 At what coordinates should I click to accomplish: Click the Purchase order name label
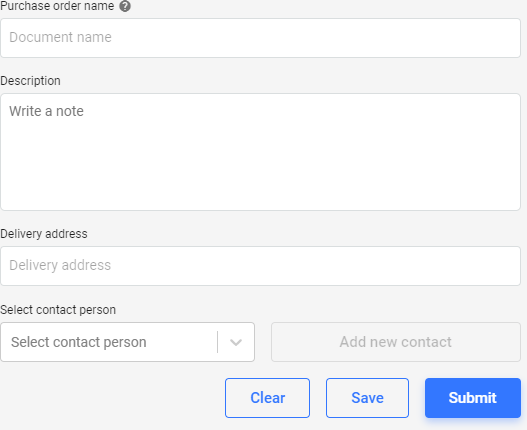pos(57,6)
